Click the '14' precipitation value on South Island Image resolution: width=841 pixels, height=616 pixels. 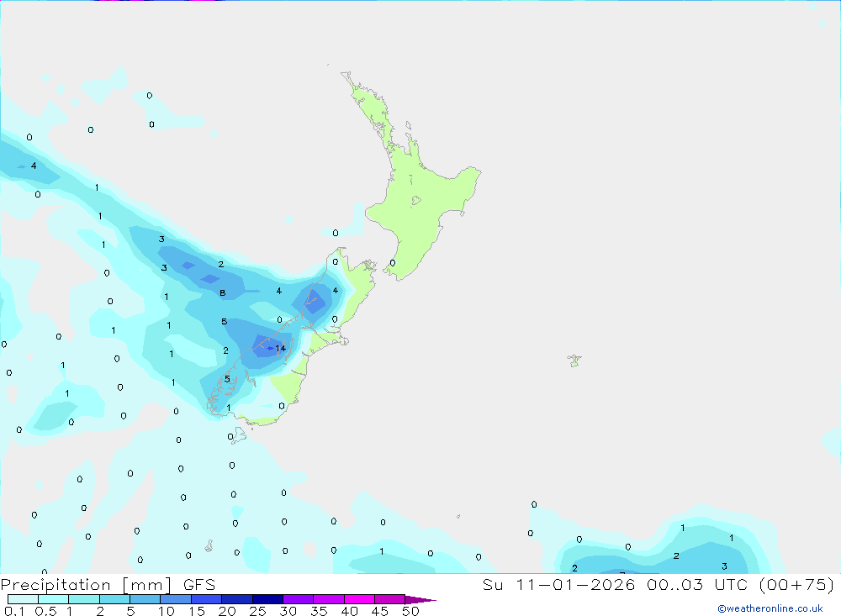pyautogui.click(x=281, y=349)
